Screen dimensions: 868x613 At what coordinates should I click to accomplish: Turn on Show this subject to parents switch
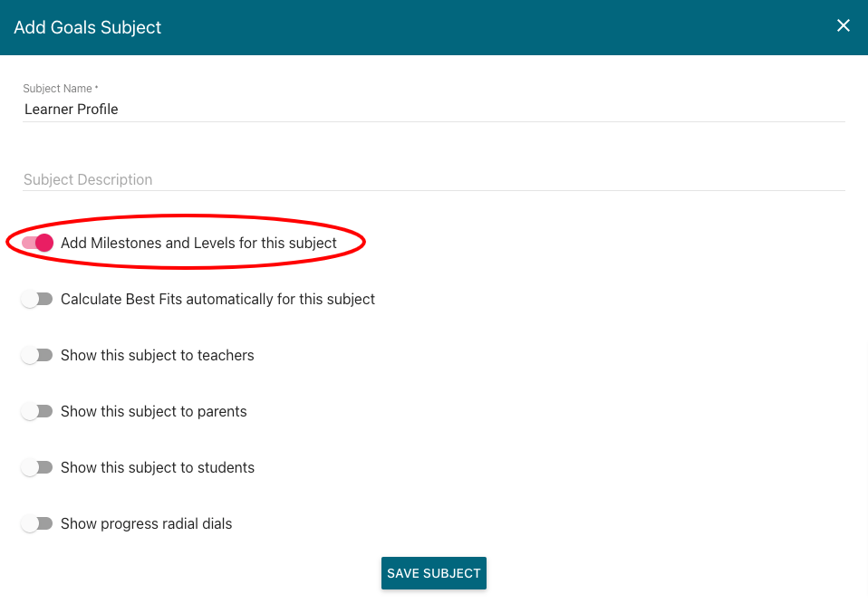point(37,412)
